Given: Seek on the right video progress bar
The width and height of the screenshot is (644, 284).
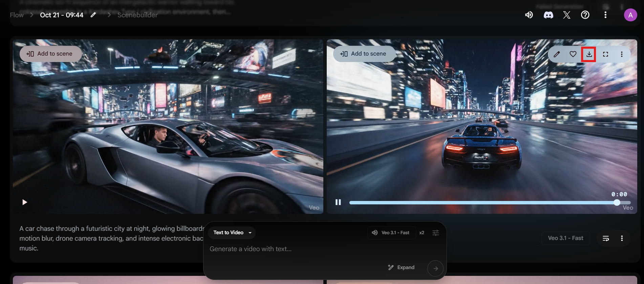Looking at the screenshot, I should (490, 203).
